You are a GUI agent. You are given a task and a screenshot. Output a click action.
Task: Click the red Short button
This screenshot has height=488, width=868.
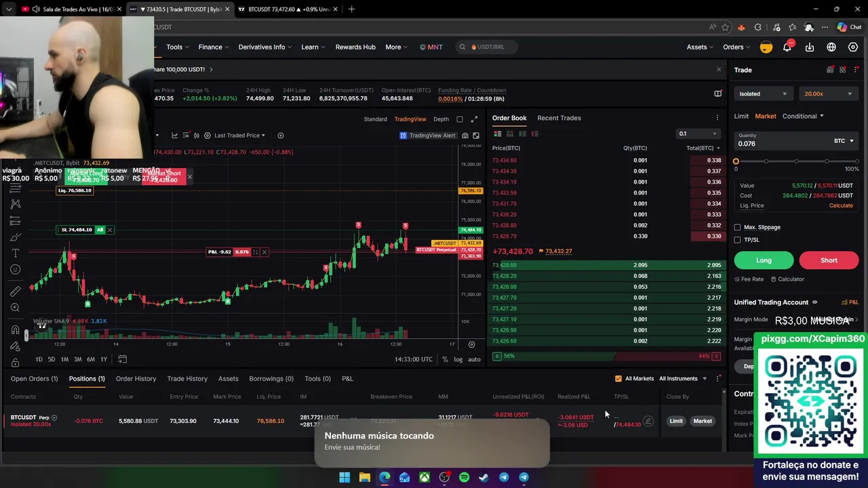829,260
